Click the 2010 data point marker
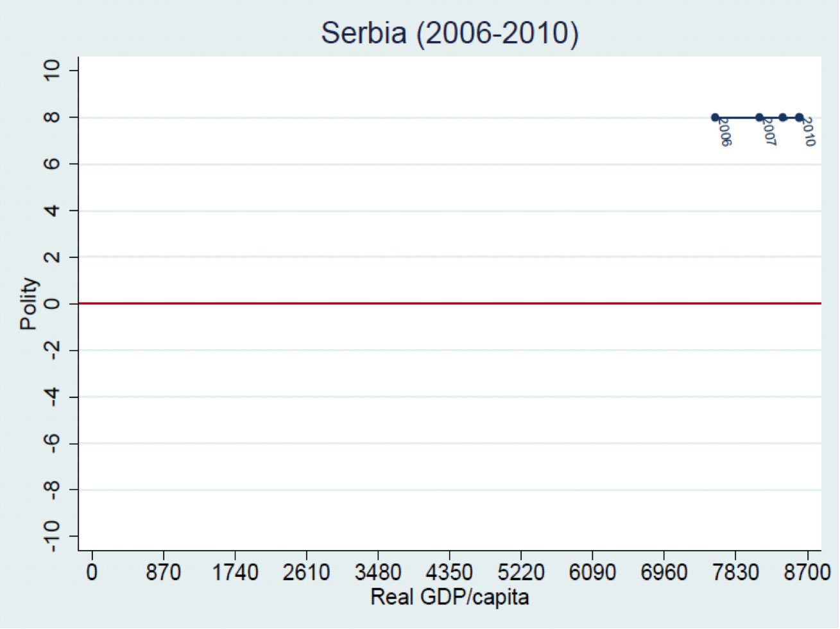The width and height of the screenshot is (840, 629). [799, 117]
